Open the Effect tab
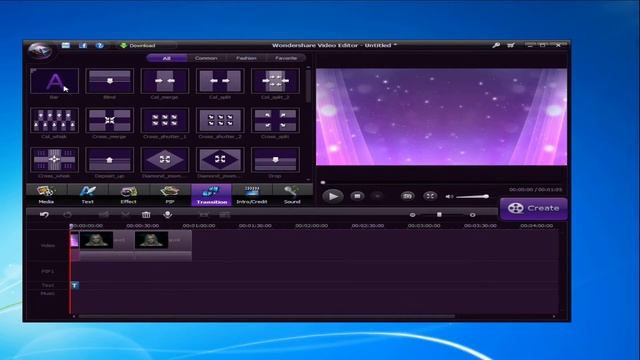The image size is (640, 360). coord(129,195)
